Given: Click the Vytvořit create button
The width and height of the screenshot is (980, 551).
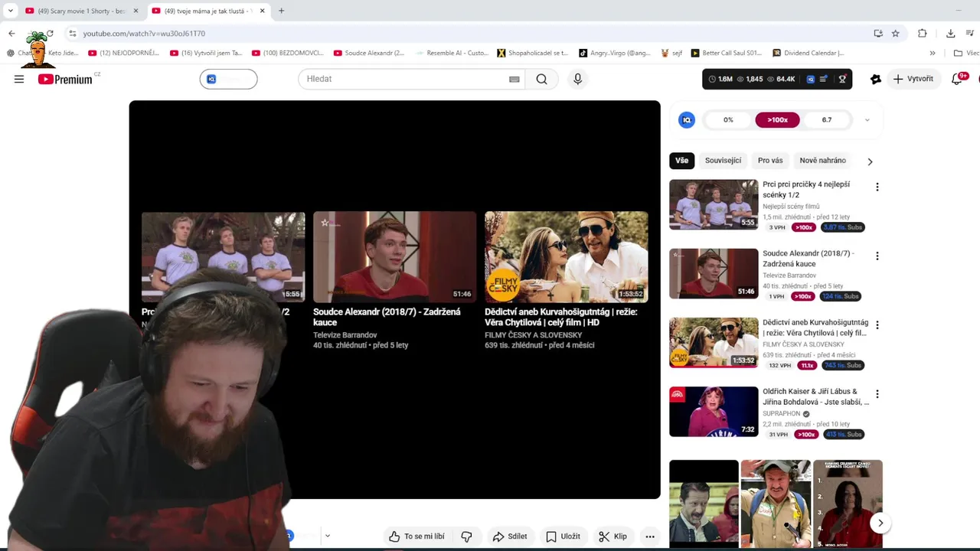Looking at the screenshot, I should [x=913, y=79].
